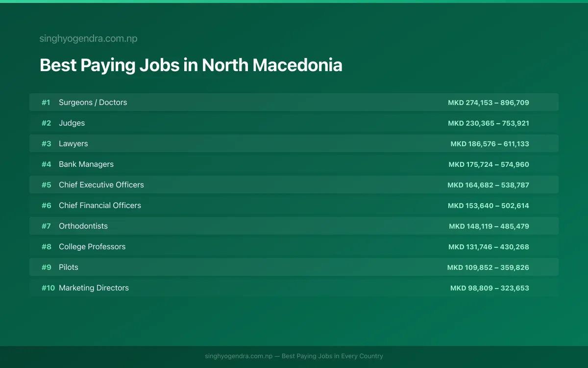Click the singhyogendra.com.np header text

88,39
